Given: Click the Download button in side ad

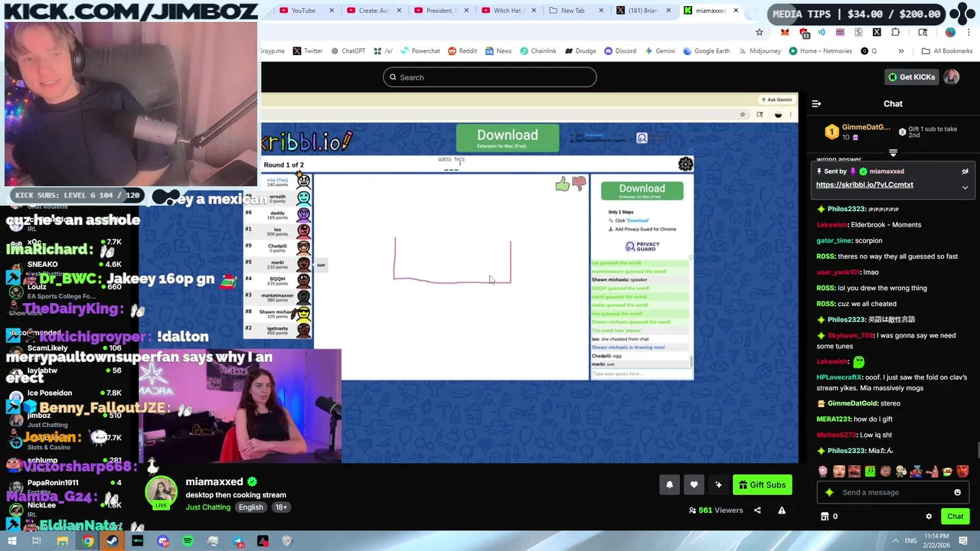Looking at the screenshot, I should pyautogui.click(x=642, y=191).
